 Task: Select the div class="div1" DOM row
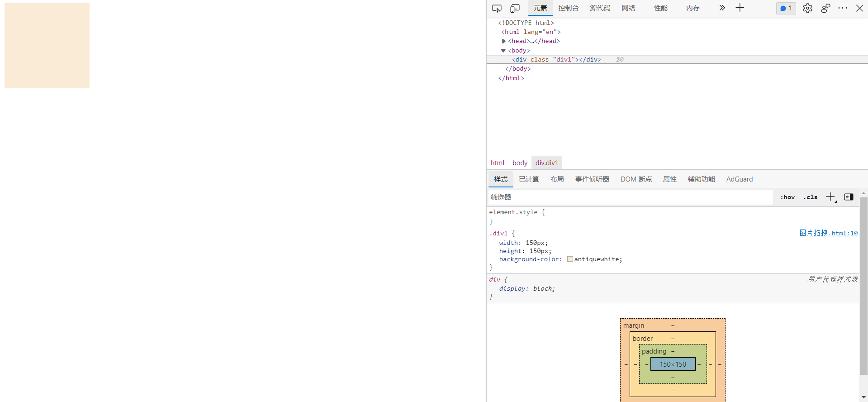(x=677, y=59)
